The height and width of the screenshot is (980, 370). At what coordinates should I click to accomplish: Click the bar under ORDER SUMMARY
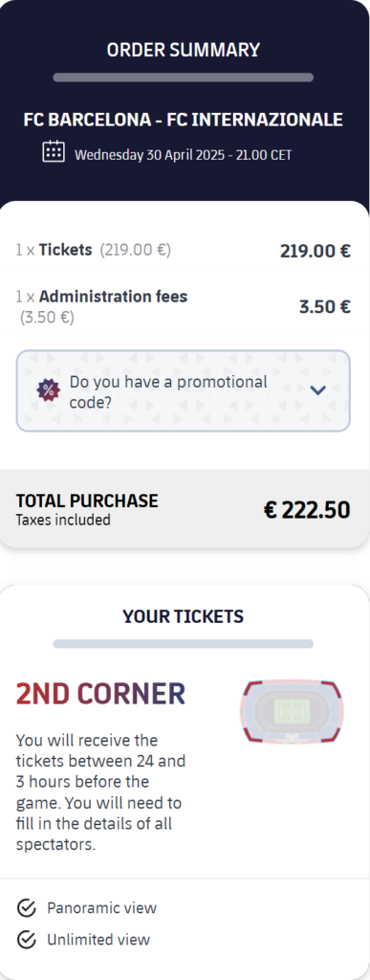tap(183, 78)
